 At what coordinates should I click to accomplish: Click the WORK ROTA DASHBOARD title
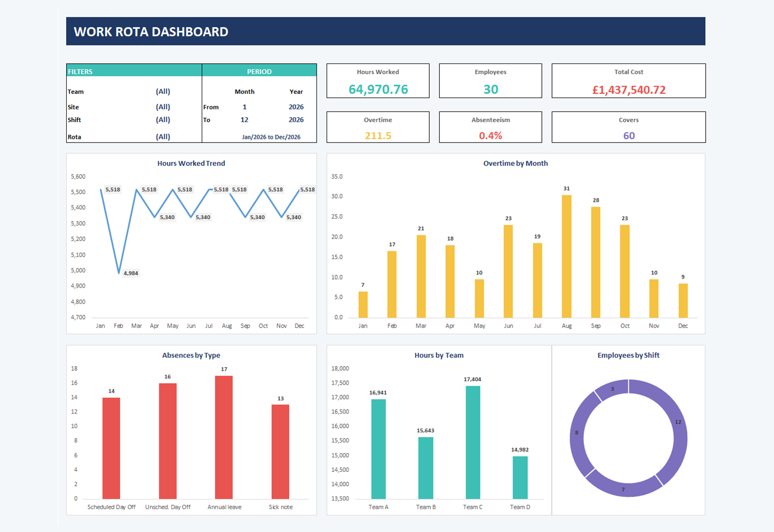click(151, 31)
